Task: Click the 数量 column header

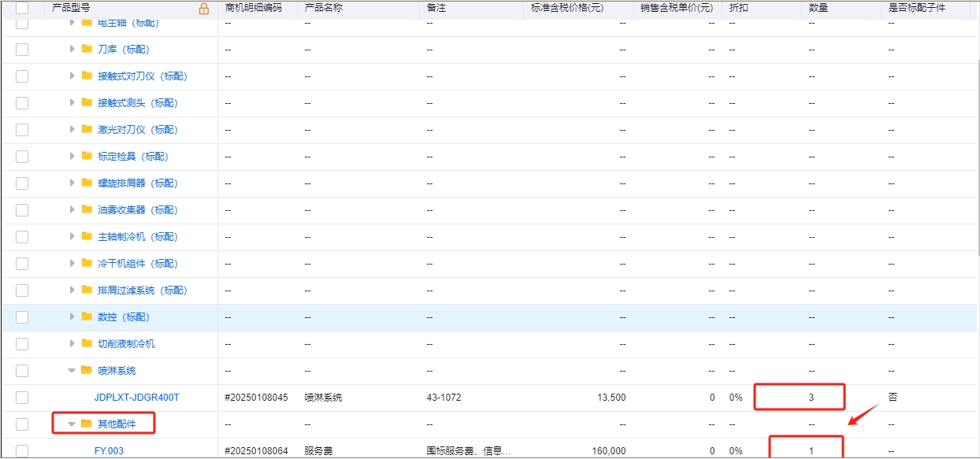Action: click(x=818, y=8)
